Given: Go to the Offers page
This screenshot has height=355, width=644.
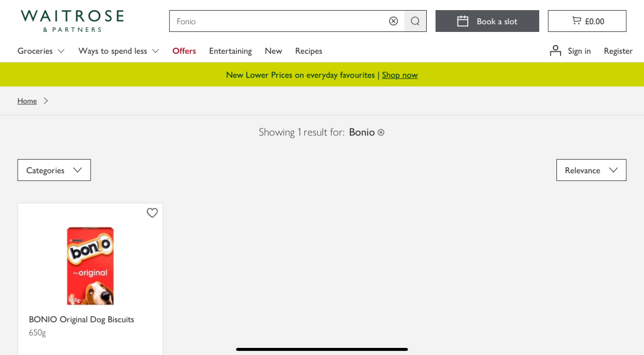Looking at the screenshot, I should 184,51.
